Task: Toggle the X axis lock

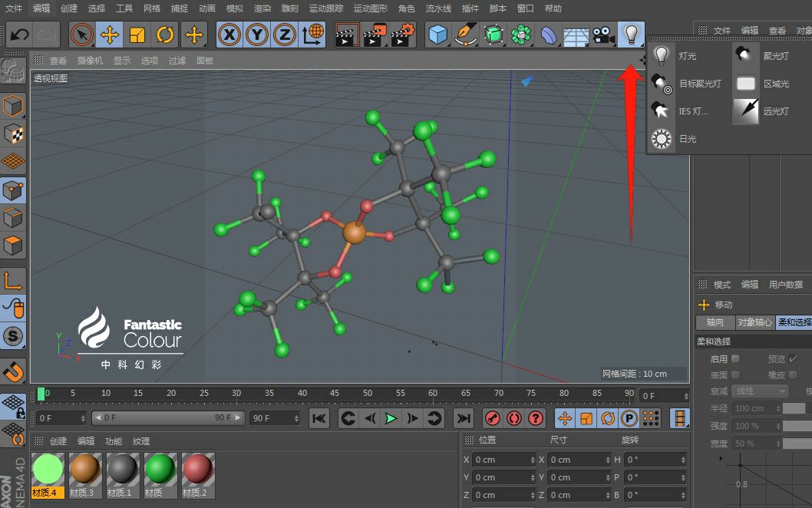Action: (229, 35)
